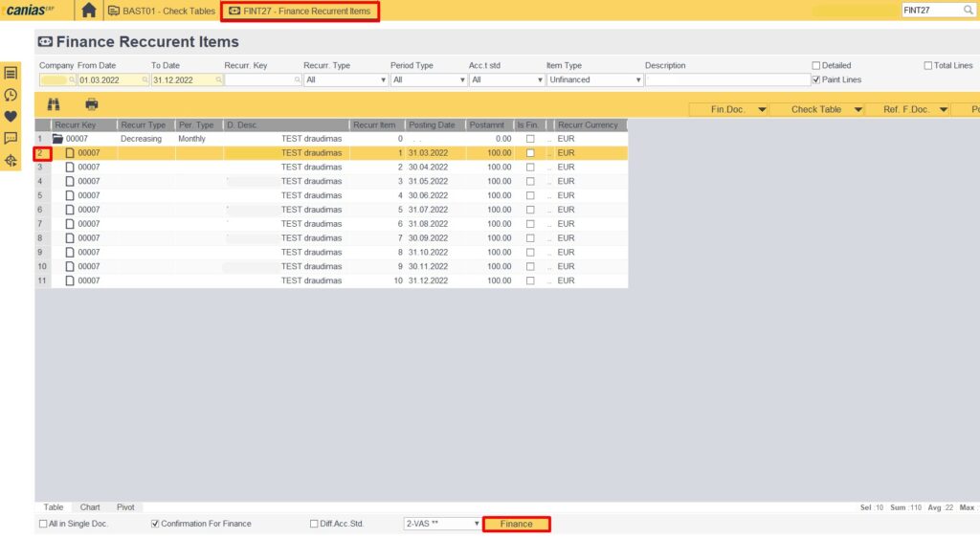Toggle Confirmation For Finance checkbox

156,524
